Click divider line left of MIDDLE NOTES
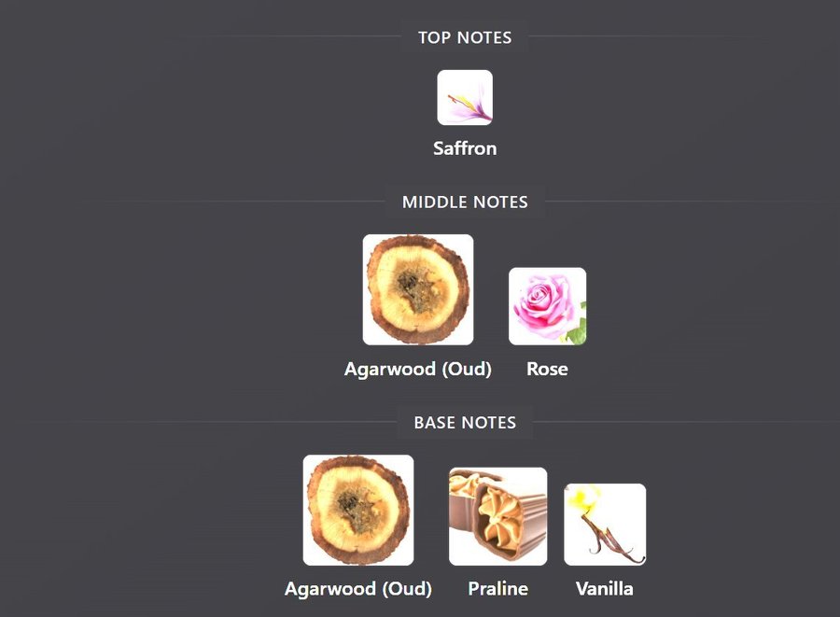The width and height of the screenshot is (840, 617). pos(243,202)
